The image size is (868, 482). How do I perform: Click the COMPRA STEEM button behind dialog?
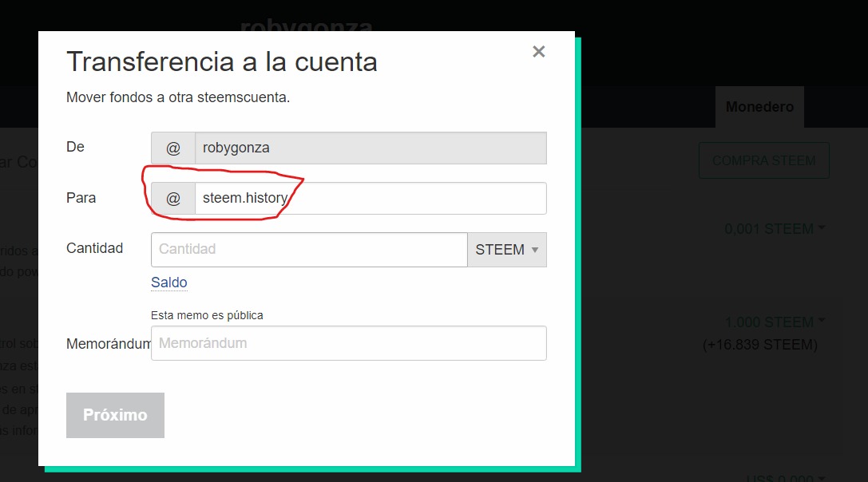(764, 160)
